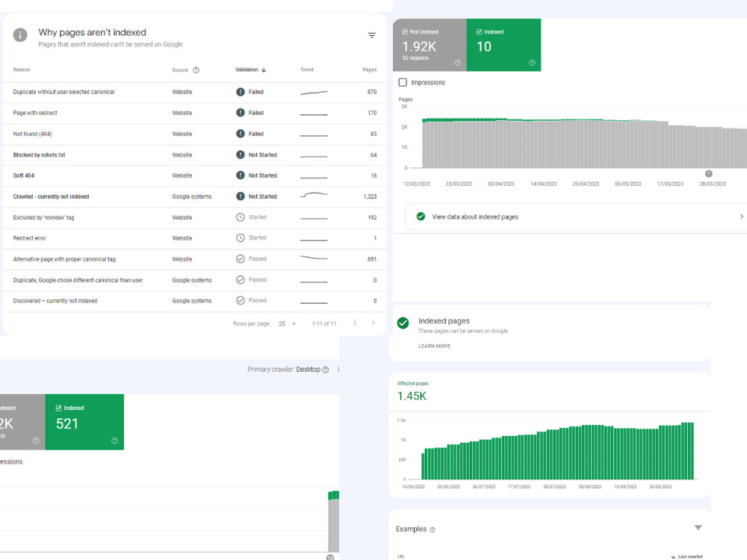Click the info icon beside 'Why pages aren't indexed'

tap(20, 35)
